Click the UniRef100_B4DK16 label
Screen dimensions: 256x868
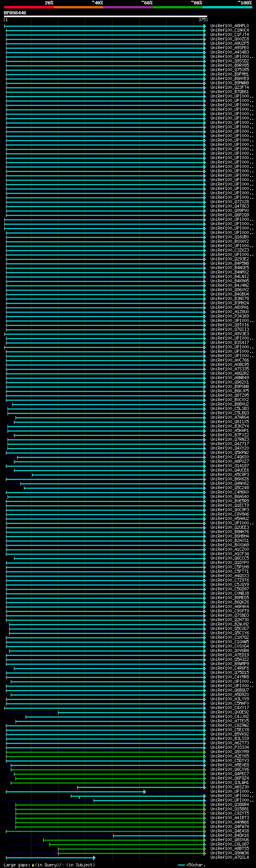pyautogui.click(x=230, y=836)
